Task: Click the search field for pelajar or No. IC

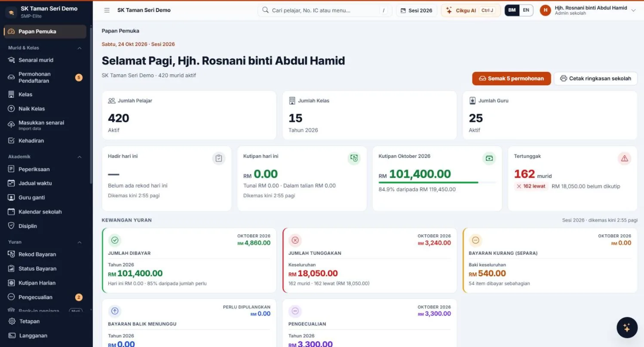Action: [x=325, y=10]
